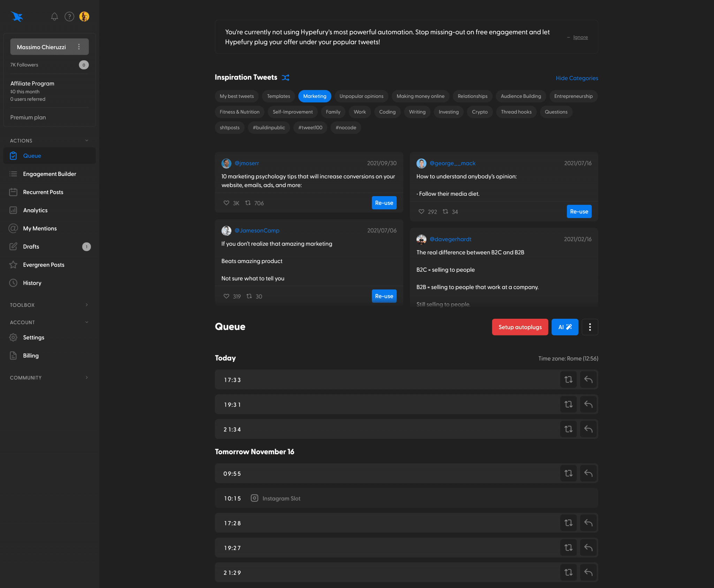Select the Coding category
Viewport: 714px width, 588px height.
pyautogui.click(x=387, y=112)
